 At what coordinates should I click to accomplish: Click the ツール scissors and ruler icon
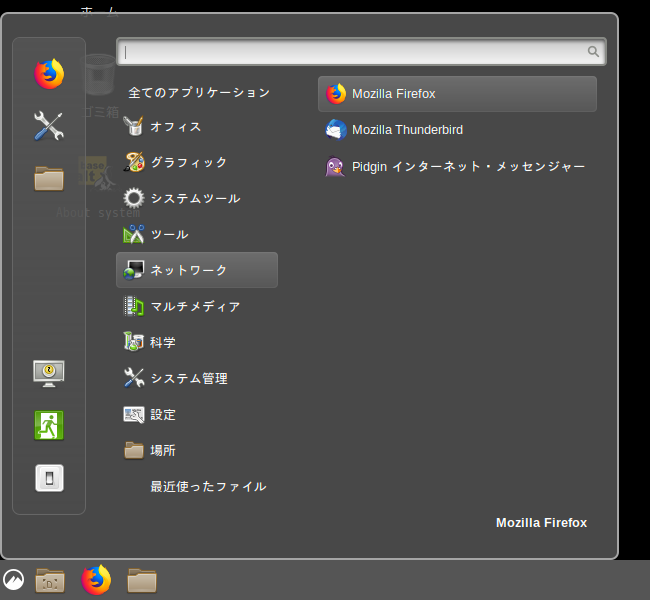[133, 234]
